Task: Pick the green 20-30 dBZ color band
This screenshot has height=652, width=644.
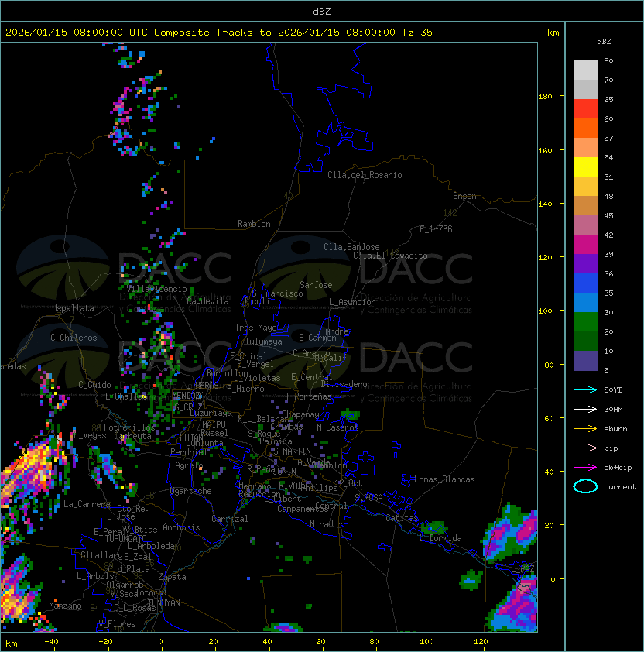Action: 585,322
